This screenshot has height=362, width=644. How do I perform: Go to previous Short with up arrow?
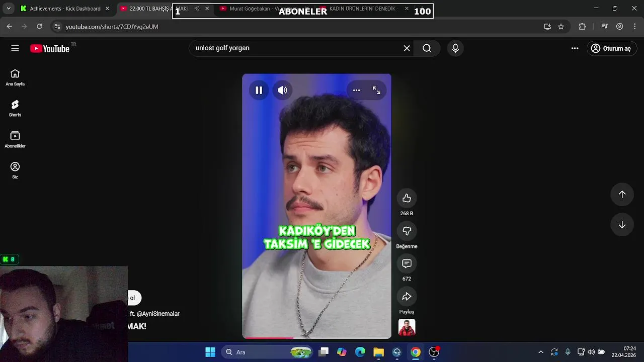coord(622,194)
